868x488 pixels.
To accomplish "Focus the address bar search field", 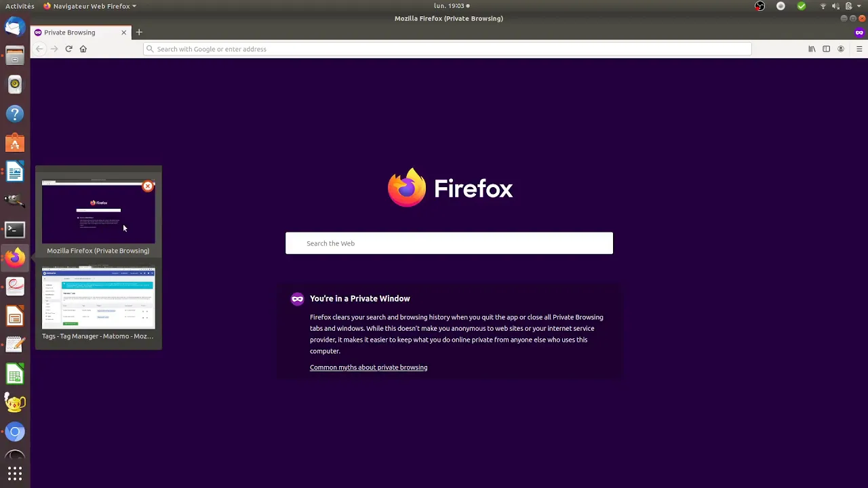I will 448,49.
